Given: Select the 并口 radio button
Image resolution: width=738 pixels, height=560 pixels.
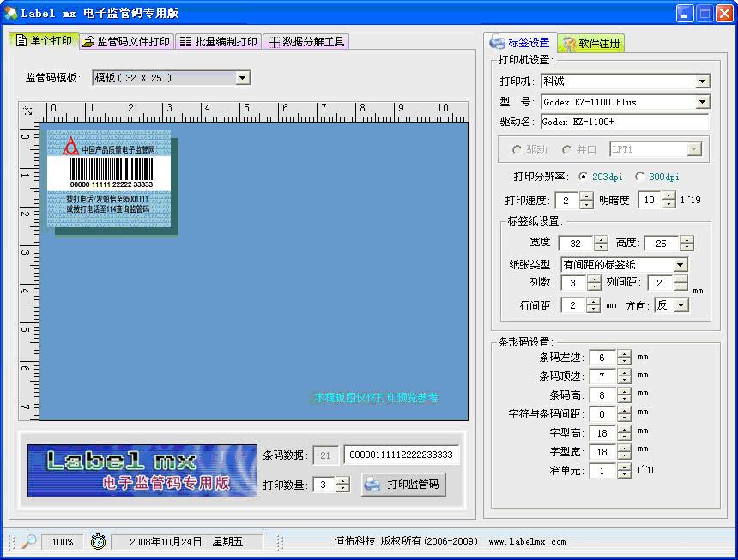Looking at the screenshot, I should [x=566, y=149].
